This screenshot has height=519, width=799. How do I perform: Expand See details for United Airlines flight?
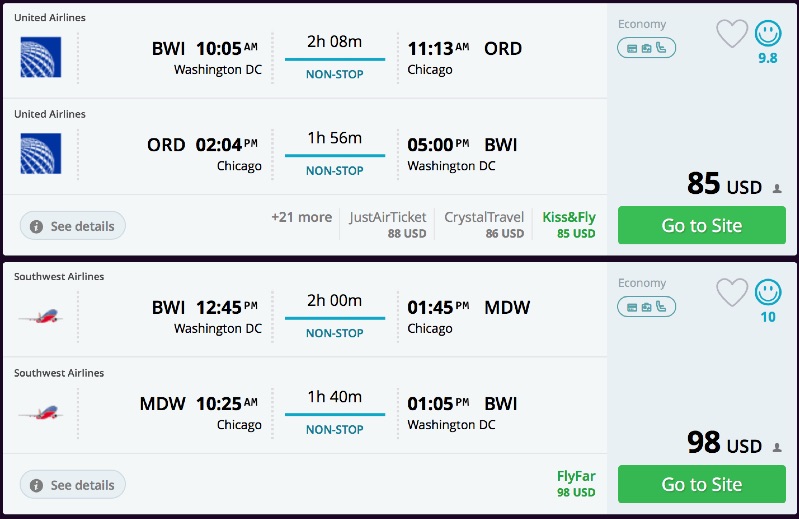72,226
